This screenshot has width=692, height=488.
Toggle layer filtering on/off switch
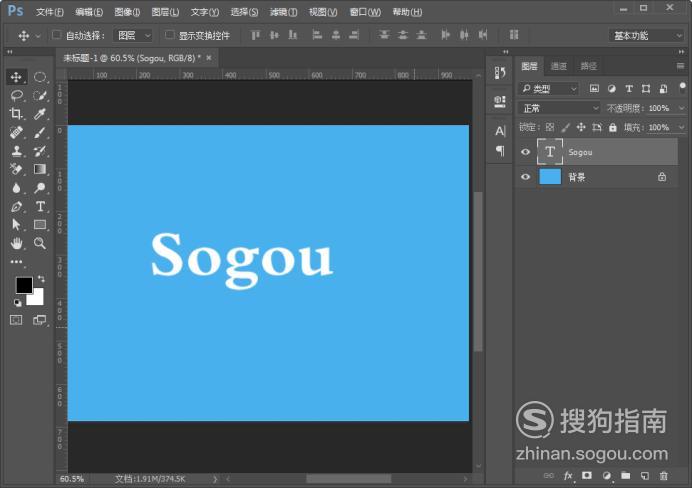(683, 88)
